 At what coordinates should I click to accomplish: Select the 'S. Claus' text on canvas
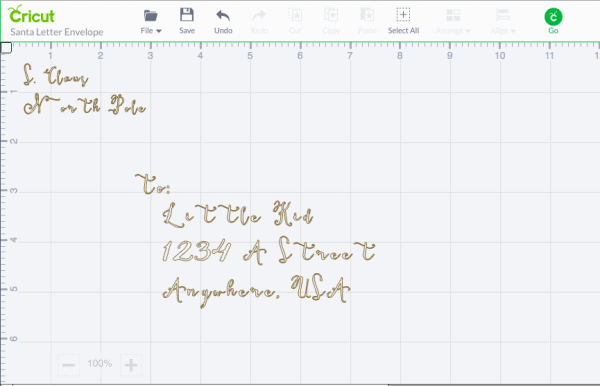56,75
